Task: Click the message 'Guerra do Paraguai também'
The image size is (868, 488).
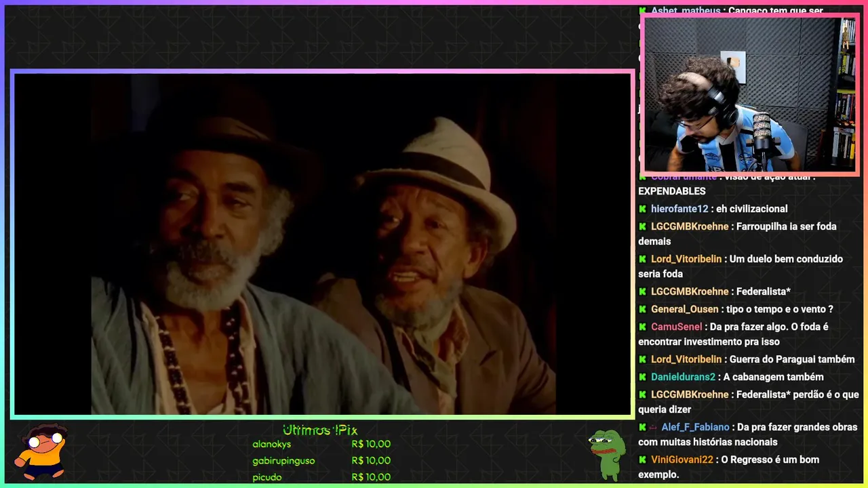Action: [x=792, y=359]
